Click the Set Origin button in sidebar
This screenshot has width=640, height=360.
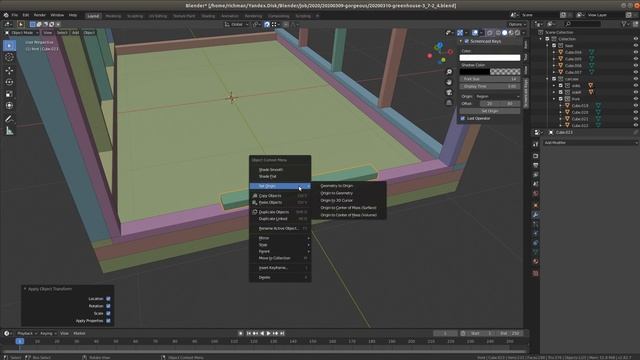tap(490, 111)
